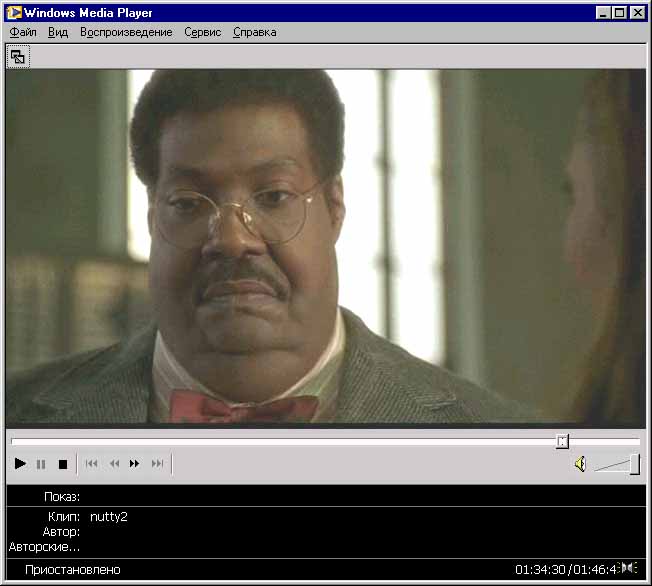Click the Авторские... label
The image size is (652, 586).
44,546
